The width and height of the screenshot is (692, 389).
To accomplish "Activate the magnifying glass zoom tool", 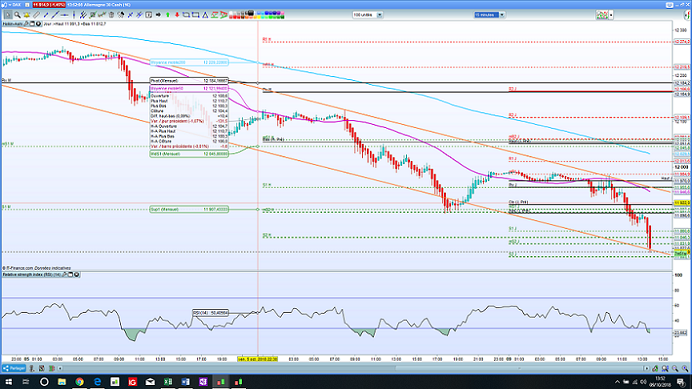I will tap(17, 15).
